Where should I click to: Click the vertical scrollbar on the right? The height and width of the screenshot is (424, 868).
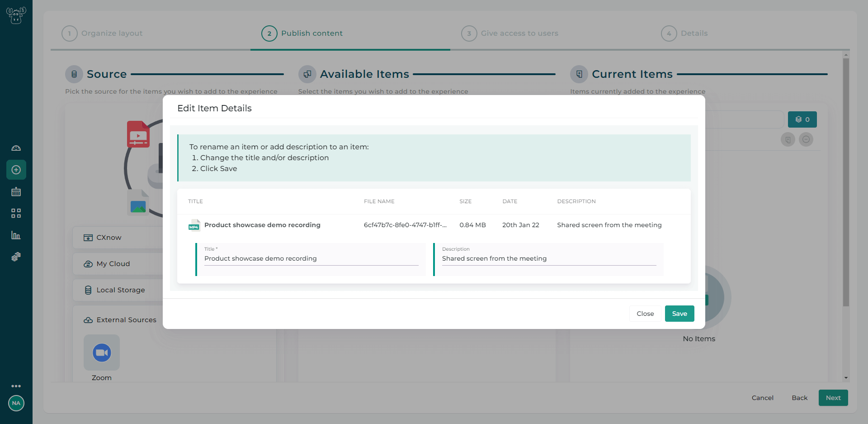(x=846, y=182)
